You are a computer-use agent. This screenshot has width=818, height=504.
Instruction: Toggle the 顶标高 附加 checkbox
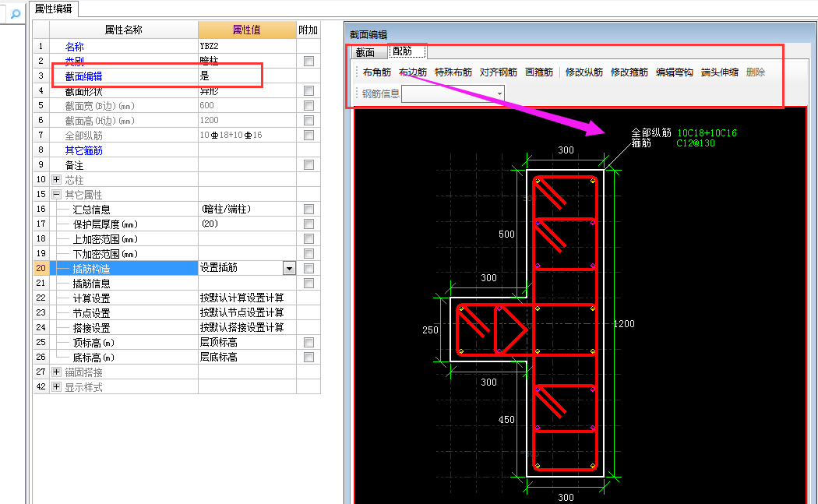click(309, 342)
